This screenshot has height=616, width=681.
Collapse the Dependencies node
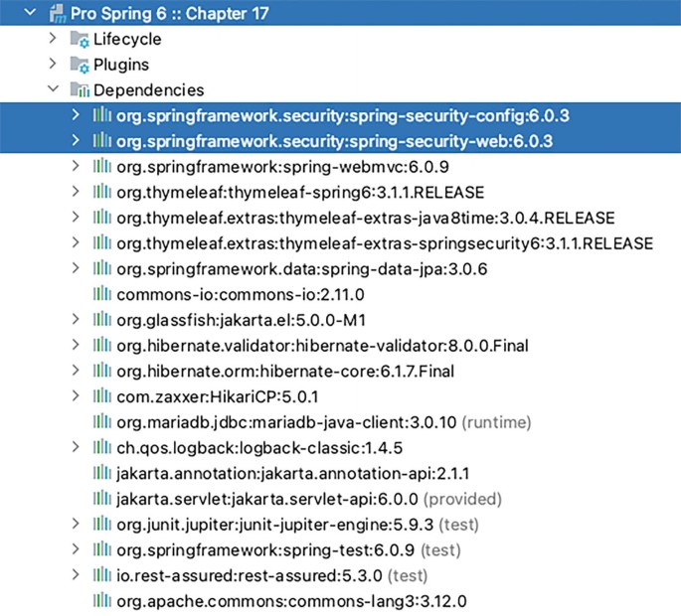click(x=53, y=90)
